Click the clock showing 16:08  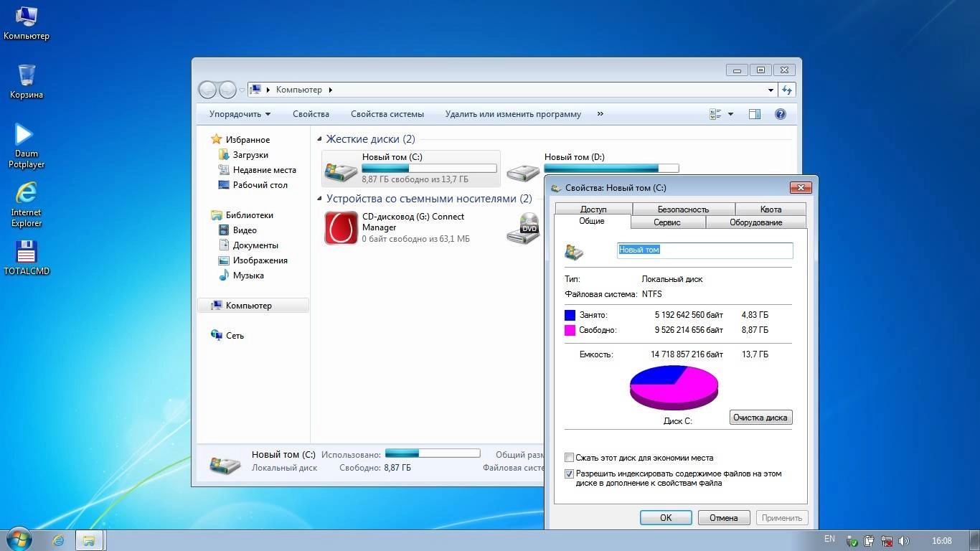click(x=941, y=540)
